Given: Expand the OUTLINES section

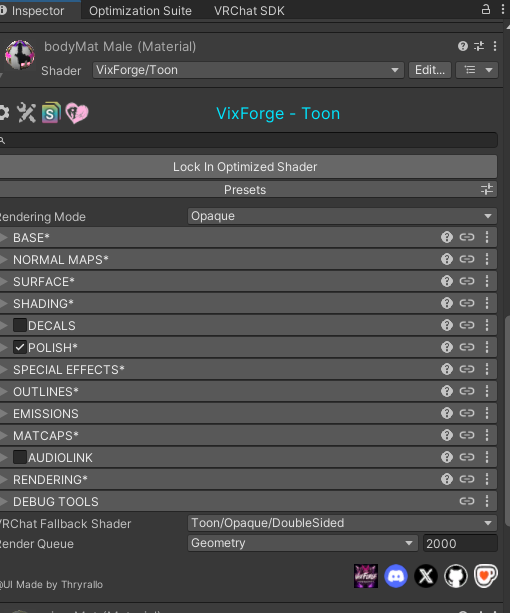Looking at the screenshot, I should (x=4, y=391).
